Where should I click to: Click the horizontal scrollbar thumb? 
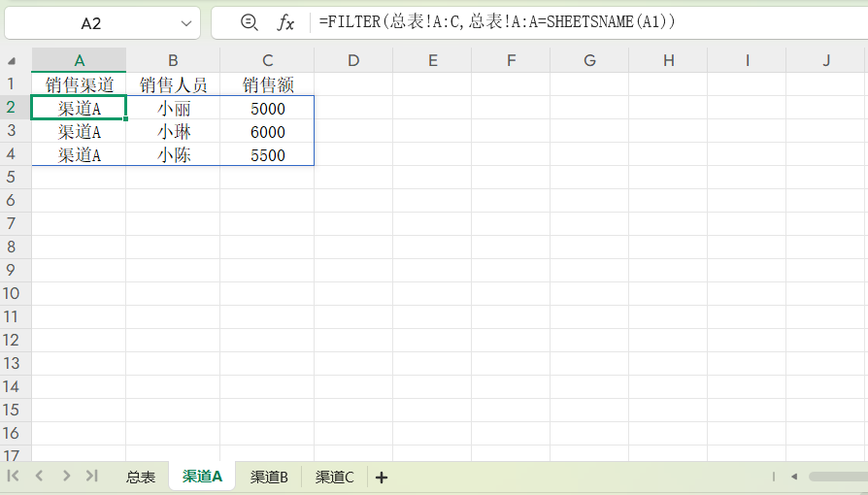point(837,477)
